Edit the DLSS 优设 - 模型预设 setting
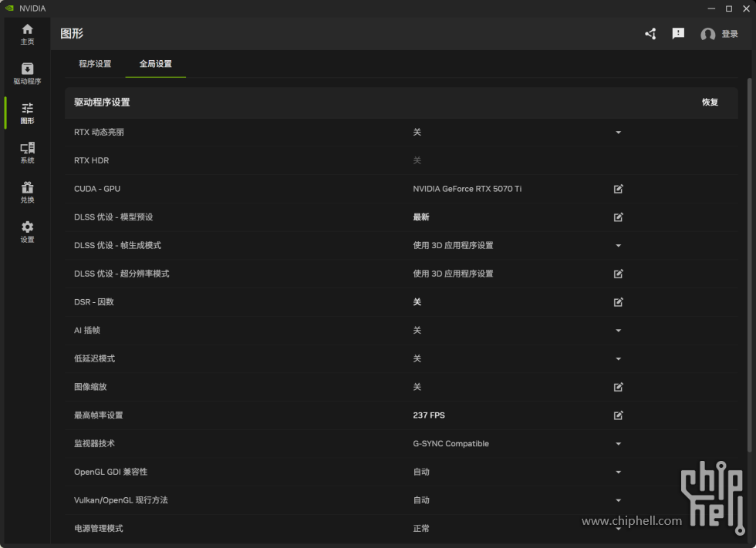 click(x=618, y=217)
